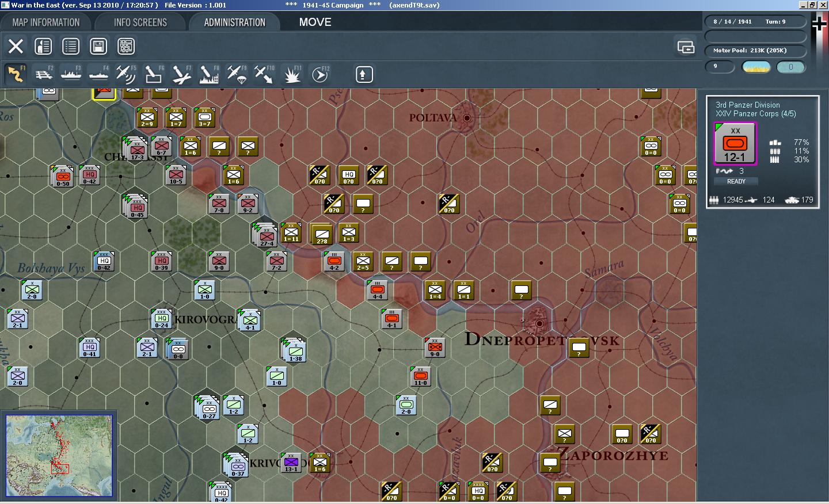Viewport: 829px width, 504px height.
Task: Select the Soviet 3=7 armored counter
Action: [205, 117]
